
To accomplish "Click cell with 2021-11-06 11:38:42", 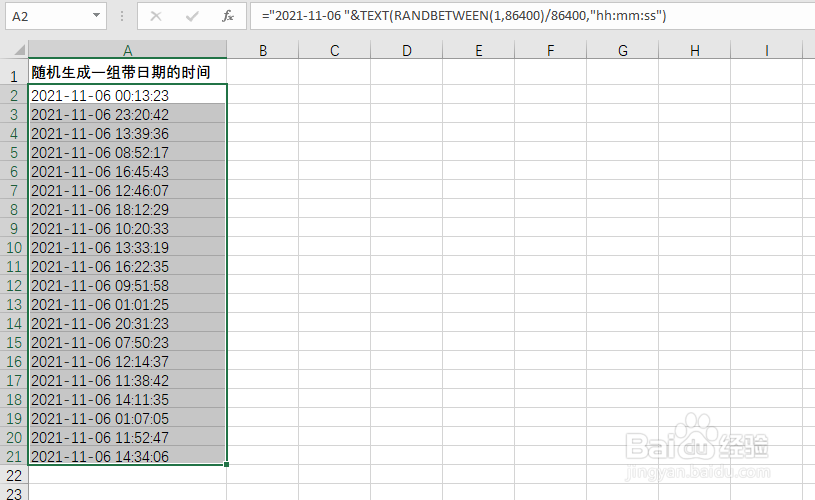I will 127,380.
